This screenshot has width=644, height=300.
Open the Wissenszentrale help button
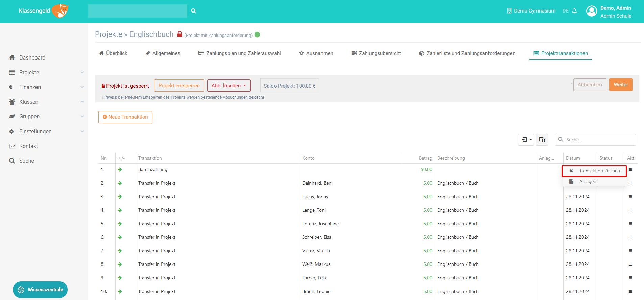coord(40,290)
